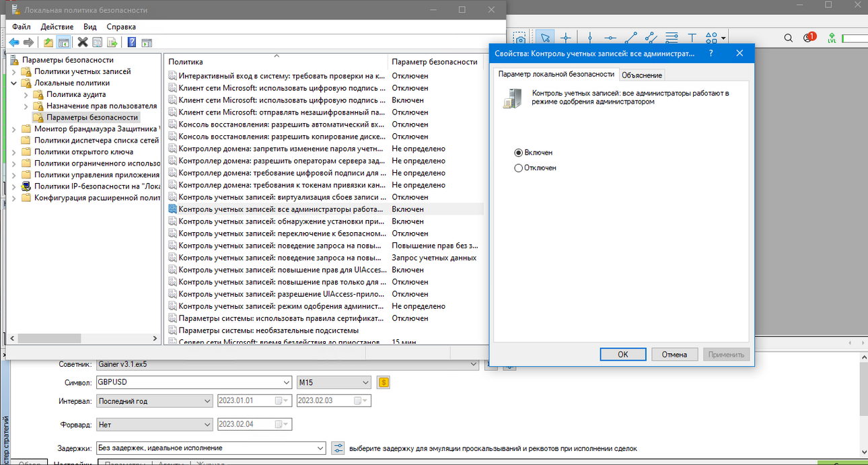The height and width of the screenshot is (465, 868).
Task: Open the Действие menu
Action: [57, 26]
